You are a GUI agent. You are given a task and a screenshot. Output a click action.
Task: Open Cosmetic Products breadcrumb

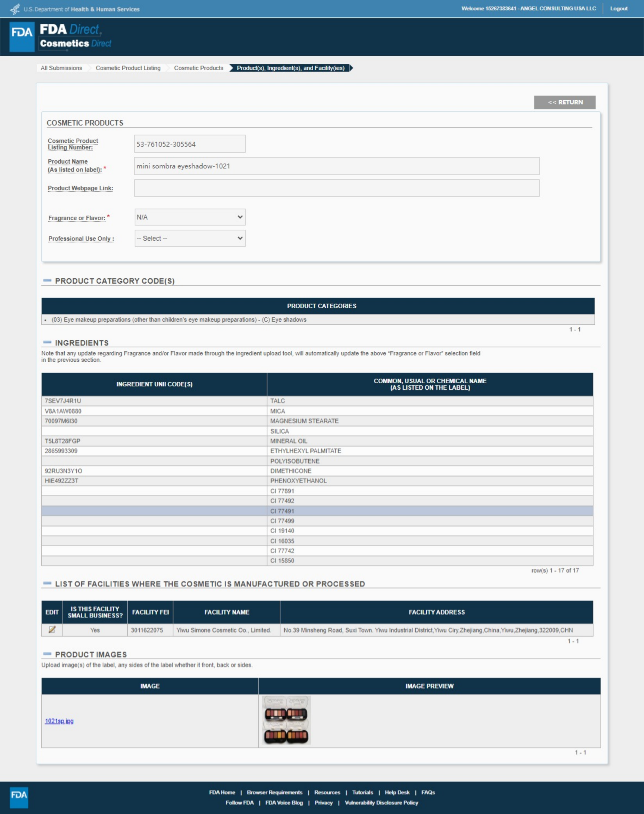tap(198, 68)
